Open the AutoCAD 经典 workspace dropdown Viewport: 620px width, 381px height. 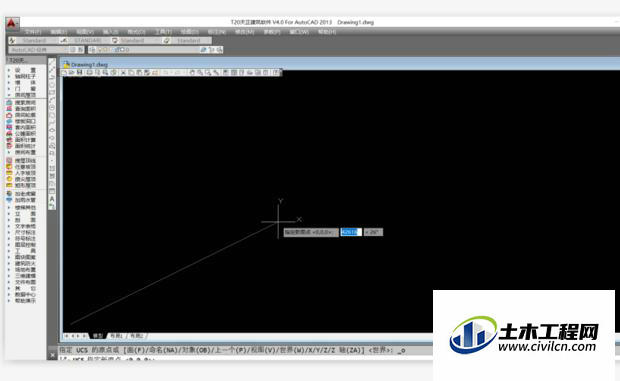pyautogui.click(x=38, y=49)
